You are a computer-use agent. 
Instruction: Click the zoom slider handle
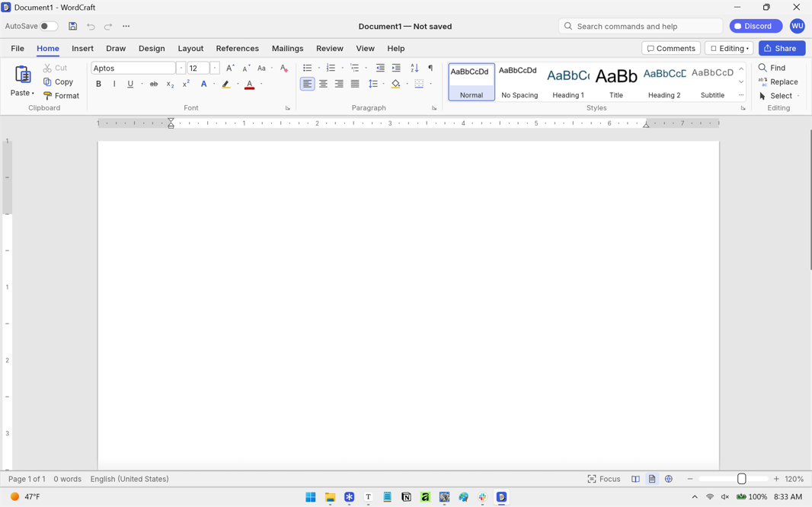[742, 479]
